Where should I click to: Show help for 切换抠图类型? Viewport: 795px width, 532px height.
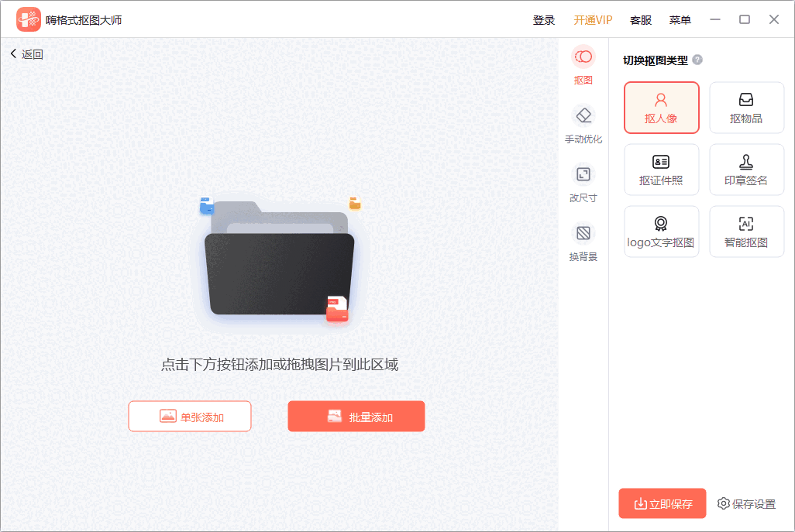pos(696,59)
